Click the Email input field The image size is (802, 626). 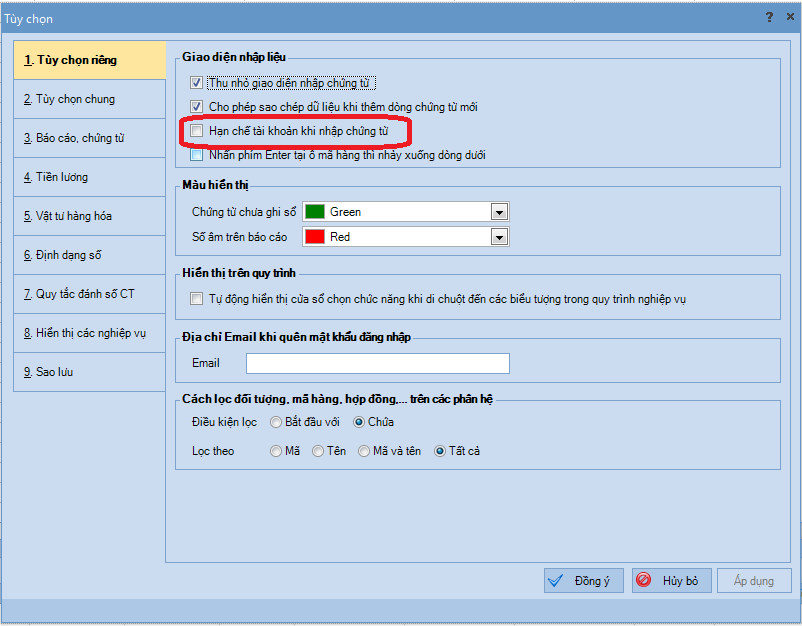[x=378, y=363]
